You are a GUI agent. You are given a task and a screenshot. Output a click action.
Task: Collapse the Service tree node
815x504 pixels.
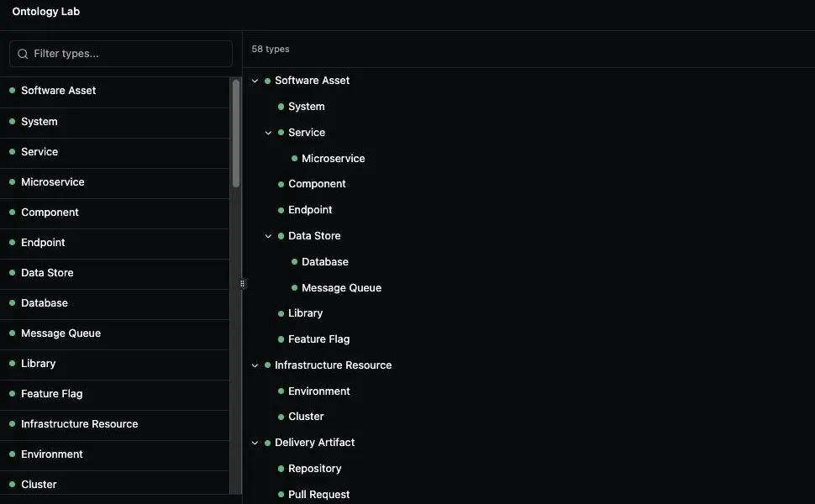268,133
